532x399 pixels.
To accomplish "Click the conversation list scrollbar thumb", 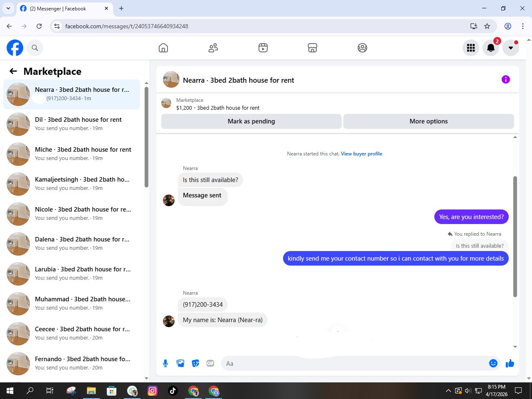I will coord(146,137).
